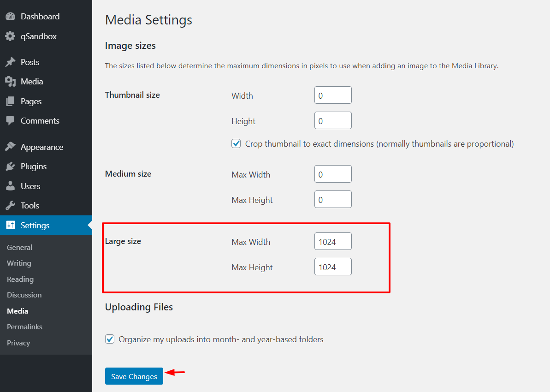Viewport: 550px width, 392px height.
Task: Click the Thumbnail Width field
Action: pyautogui.click(x=333, y=95)
